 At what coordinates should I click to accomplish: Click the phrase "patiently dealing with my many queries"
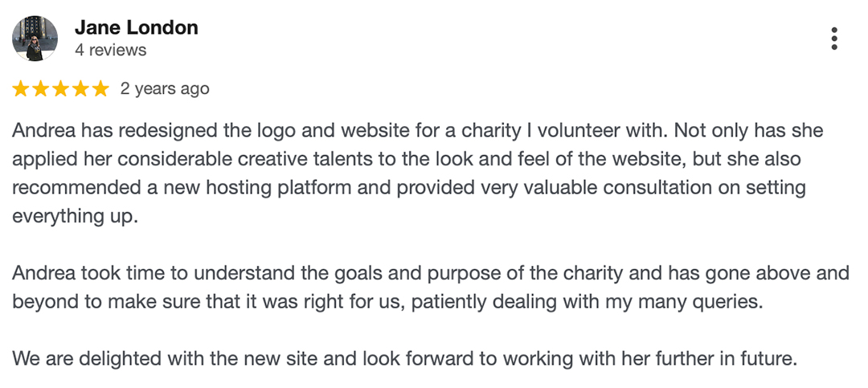point(608,302)
